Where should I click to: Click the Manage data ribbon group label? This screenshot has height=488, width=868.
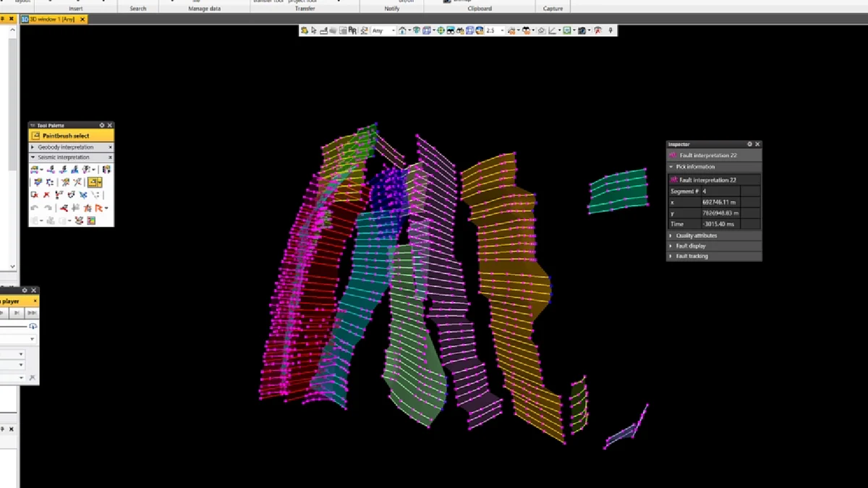(204, 9)
